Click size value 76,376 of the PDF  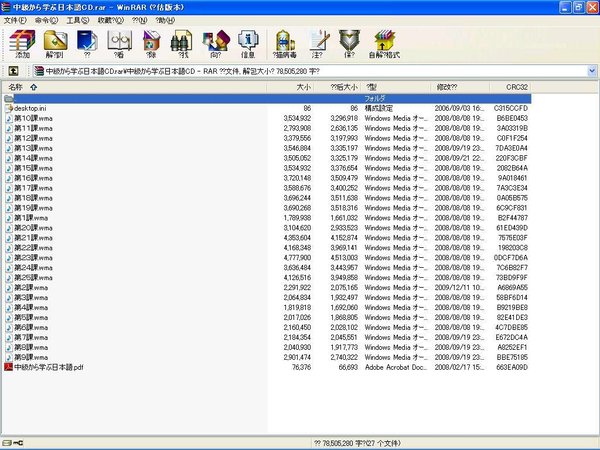302,367
